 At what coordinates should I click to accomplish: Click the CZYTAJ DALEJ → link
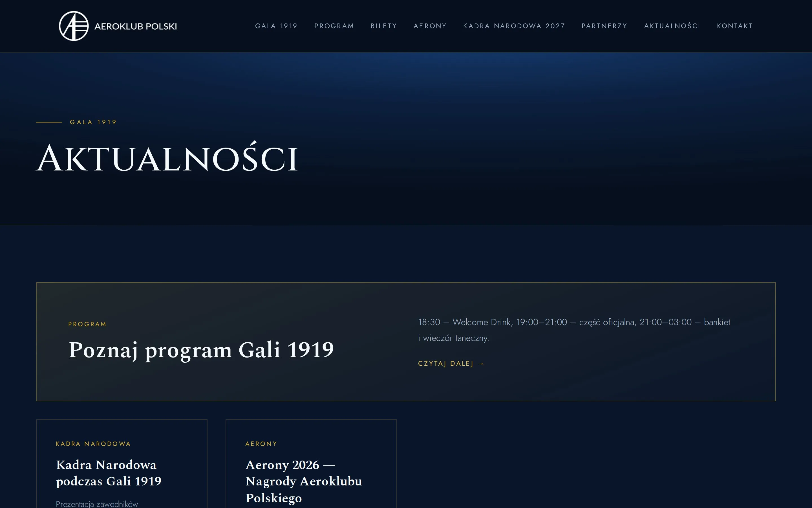tap(451, 364)
